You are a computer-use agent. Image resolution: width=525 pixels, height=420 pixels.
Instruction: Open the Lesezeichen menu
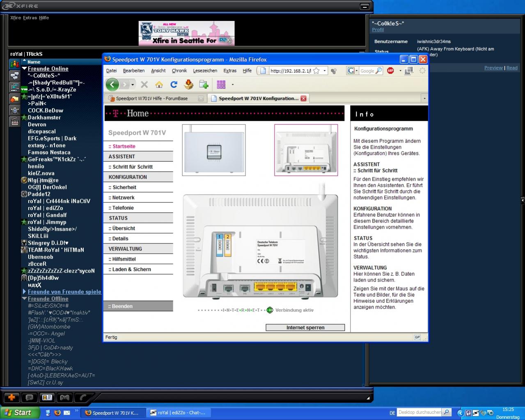[205, 71]
